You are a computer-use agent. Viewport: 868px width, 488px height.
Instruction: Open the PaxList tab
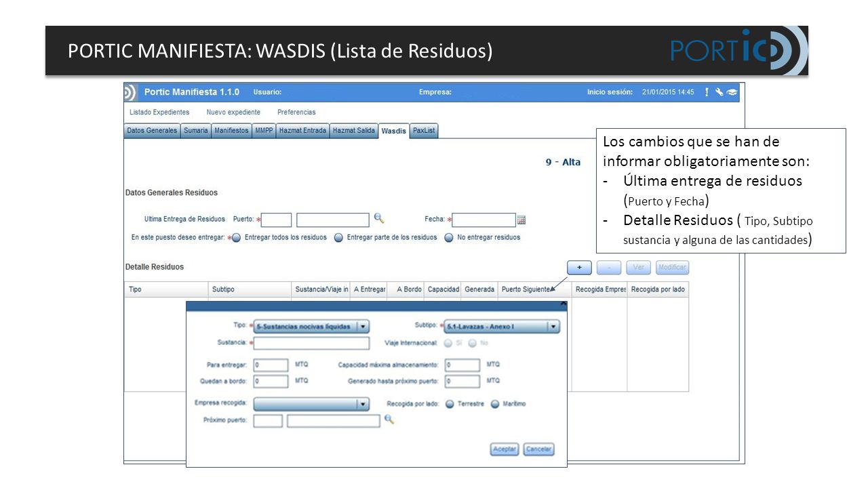click(424, 131)
